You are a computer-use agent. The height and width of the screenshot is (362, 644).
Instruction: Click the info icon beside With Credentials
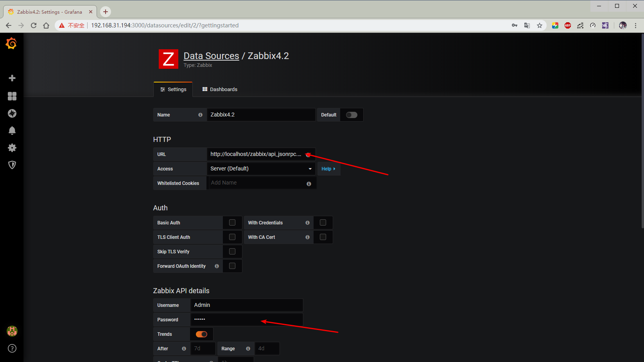tap(307, 223)
